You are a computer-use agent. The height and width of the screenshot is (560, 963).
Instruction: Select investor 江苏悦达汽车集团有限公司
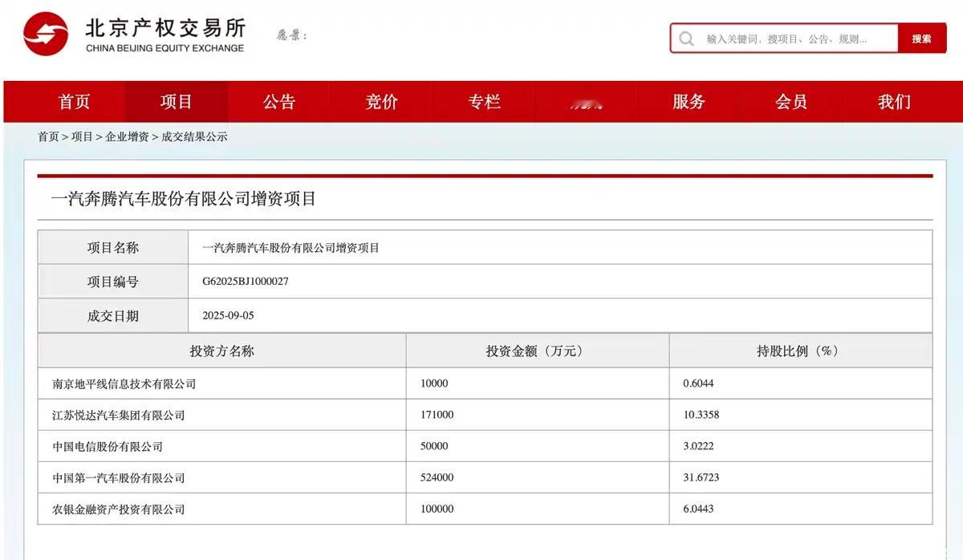pos(118,415)
